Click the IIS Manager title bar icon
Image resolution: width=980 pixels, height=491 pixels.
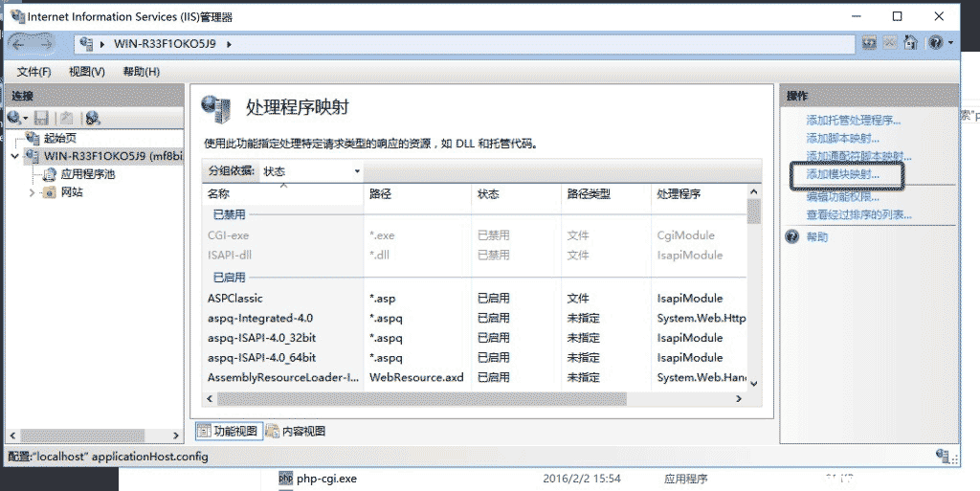point(17,16)
